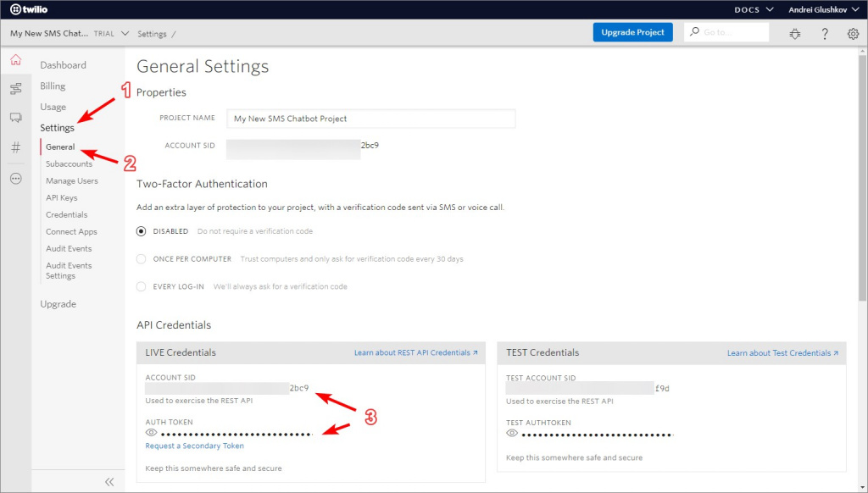Open the settings gear icon in the top bar

tap(853, 34)
